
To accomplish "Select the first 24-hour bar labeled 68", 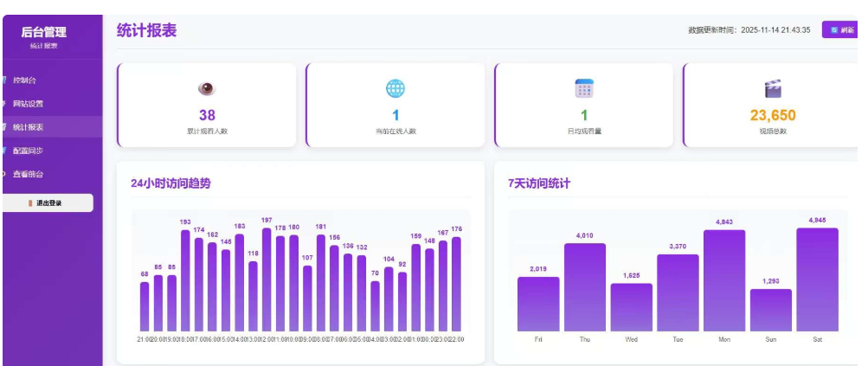I will (x=145, y=306).
